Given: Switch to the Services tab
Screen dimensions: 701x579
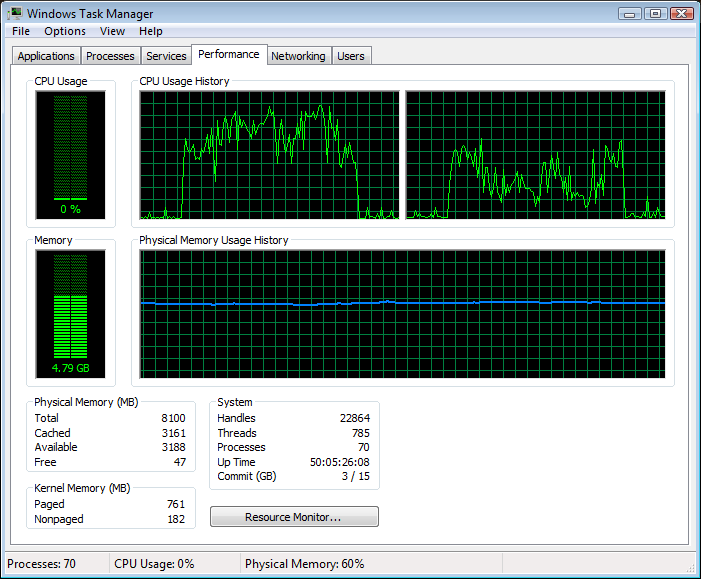Looking at the screenshot, I should click(166, 56).
